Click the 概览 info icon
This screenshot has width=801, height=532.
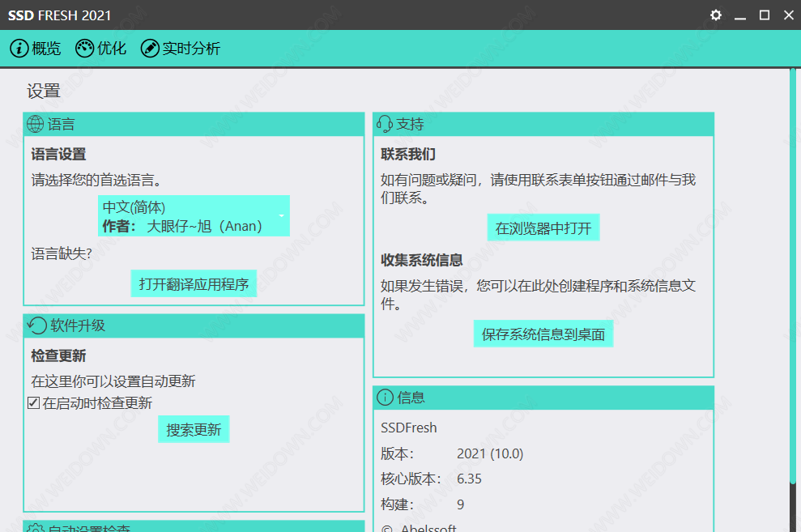pos(19,49)
